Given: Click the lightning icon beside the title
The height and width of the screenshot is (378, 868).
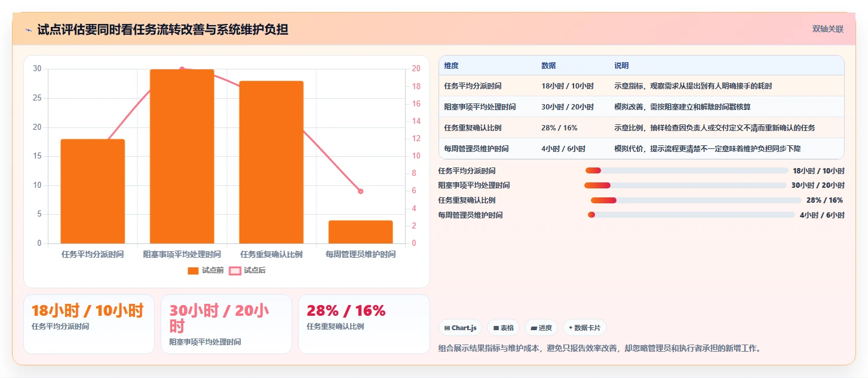Looking at the screenshot, I should point(28,30).
